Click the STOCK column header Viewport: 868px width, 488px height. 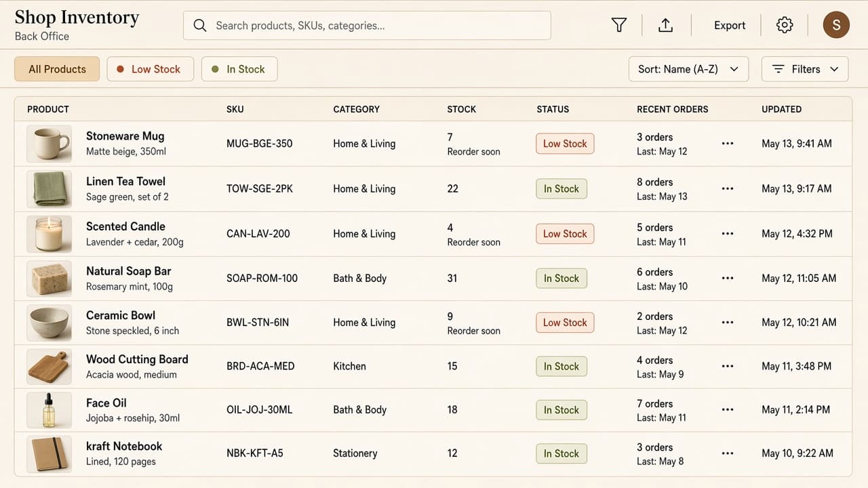click(462, 109)
